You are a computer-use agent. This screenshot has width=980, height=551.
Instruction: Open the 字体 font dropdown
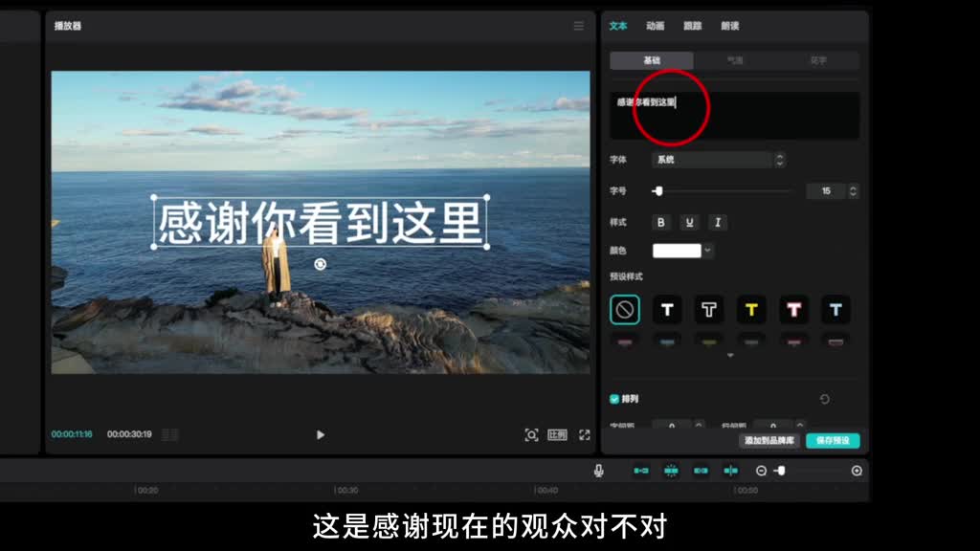[718, 160]
